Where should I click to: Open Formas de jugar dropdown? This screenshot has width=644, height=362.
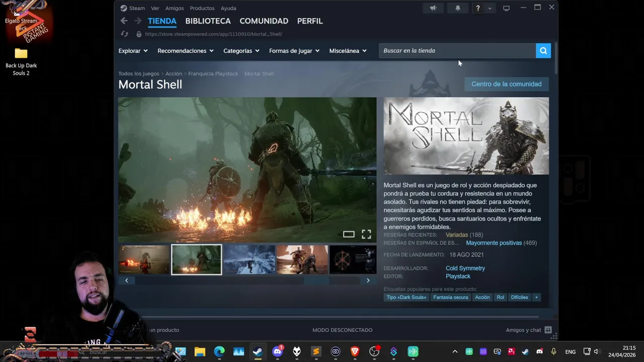[x=294, y=51]
